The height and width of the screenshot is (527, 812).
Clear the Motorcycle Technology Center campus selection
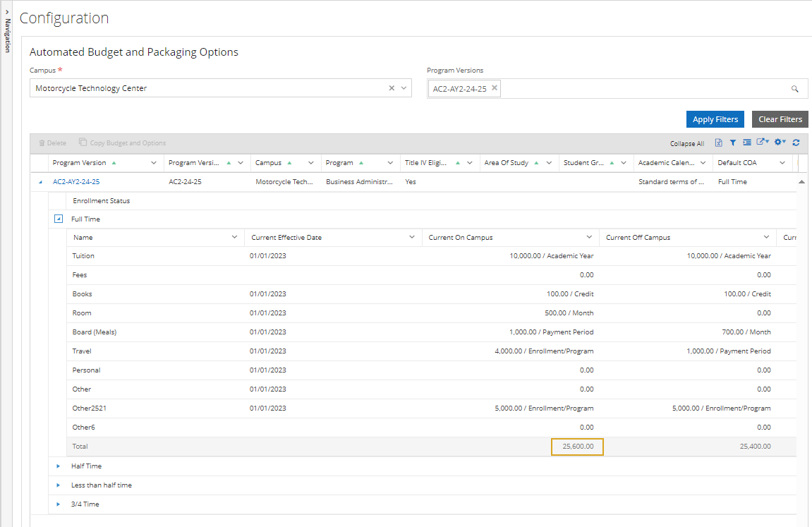[392, 88]
